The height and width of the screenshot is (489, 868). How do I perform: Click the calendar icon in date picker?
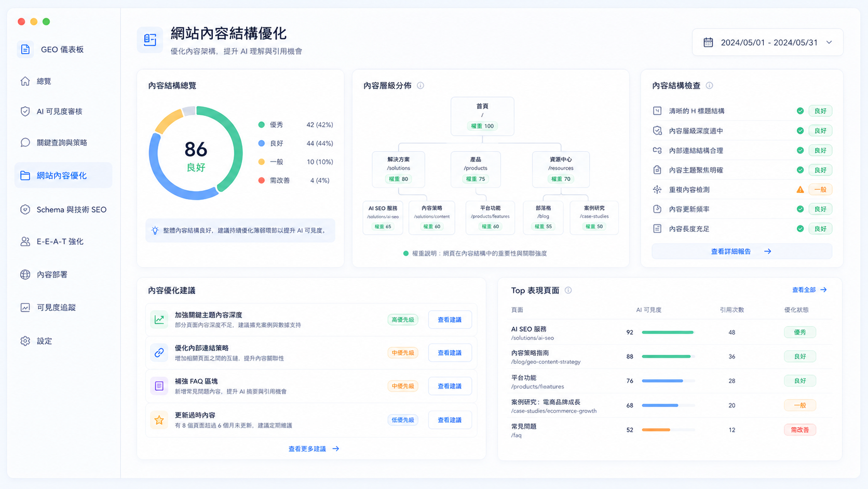[708, 43]
